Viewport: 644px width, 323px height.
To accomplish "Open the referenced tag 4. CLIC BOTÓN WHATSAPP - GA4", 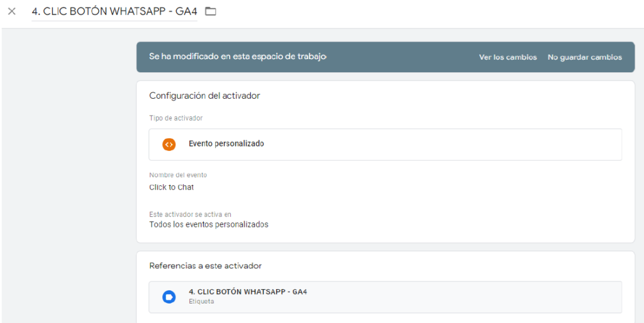I will (386, 297).
